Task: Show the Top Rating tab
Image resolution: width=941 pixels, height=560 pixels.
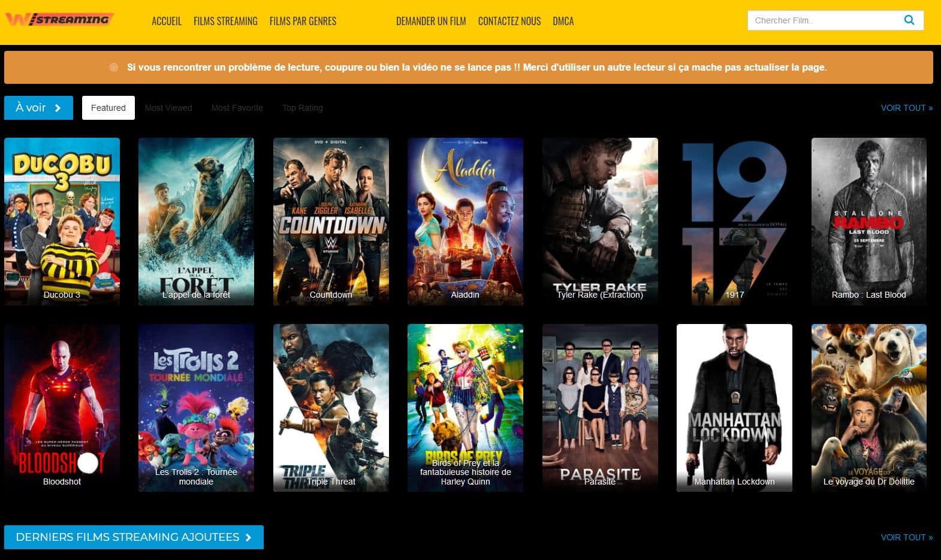Action: [303, 108]
